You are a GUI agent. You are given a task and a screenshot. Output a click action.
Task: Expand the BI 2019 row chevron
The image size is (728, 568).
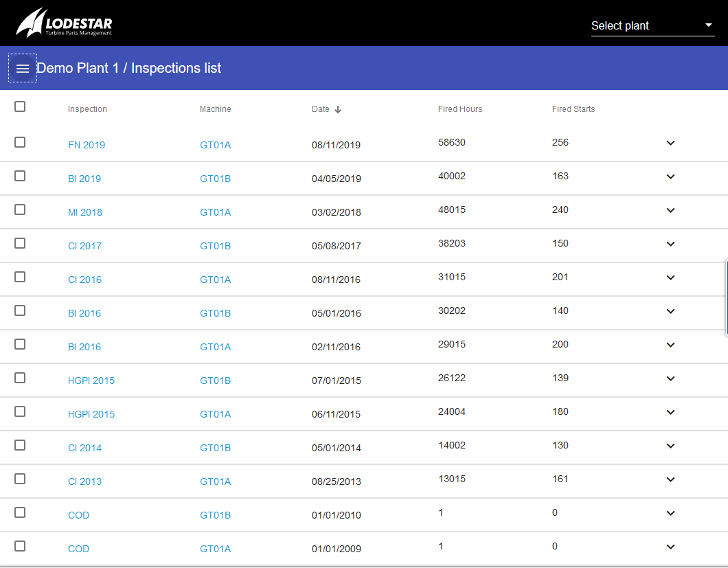point(670,177)
